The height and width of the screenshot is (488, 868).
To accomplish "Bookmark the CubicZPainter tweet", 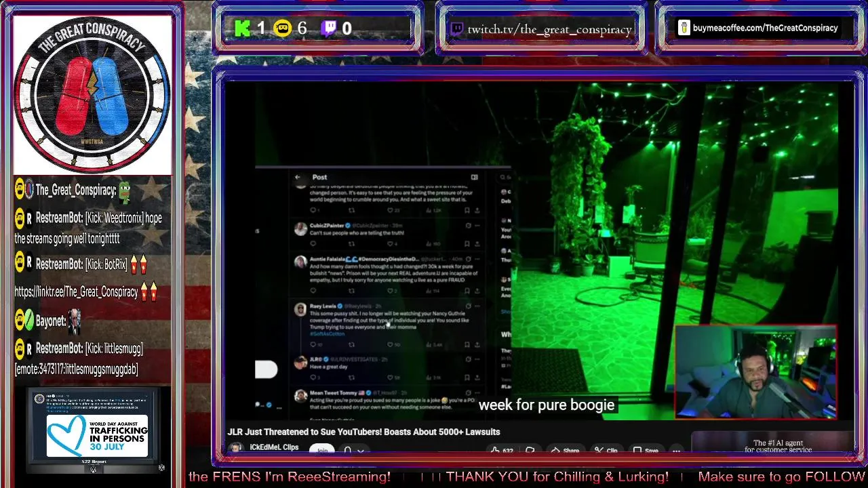I will pyautogui.click(x=467, y=243).
